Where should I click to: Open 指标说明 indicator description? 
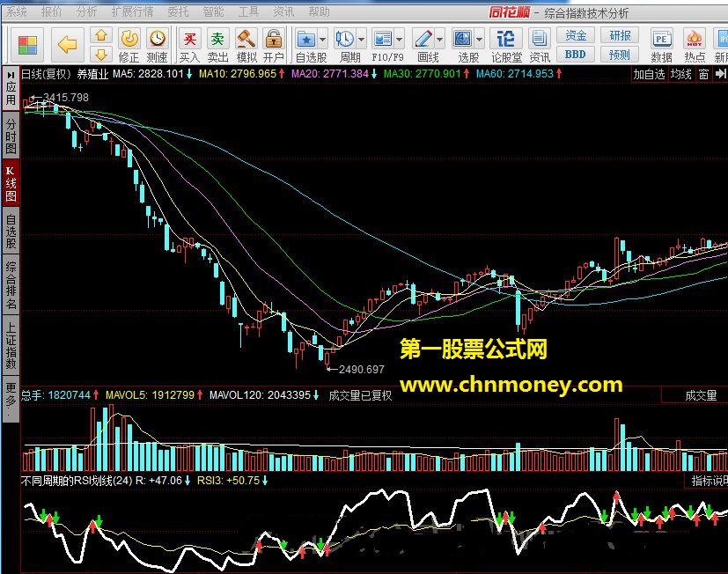click(x=708, y=480)
